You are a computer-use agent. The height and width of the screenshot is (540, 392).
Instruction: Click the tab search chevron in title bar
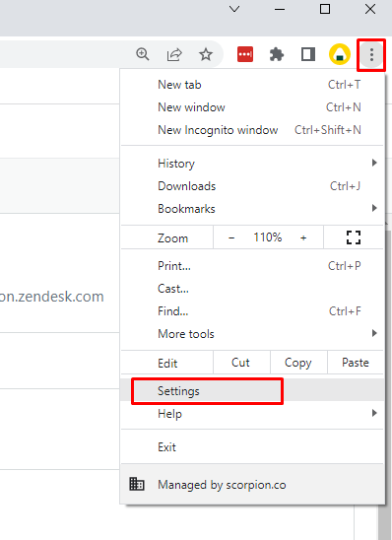234,9
